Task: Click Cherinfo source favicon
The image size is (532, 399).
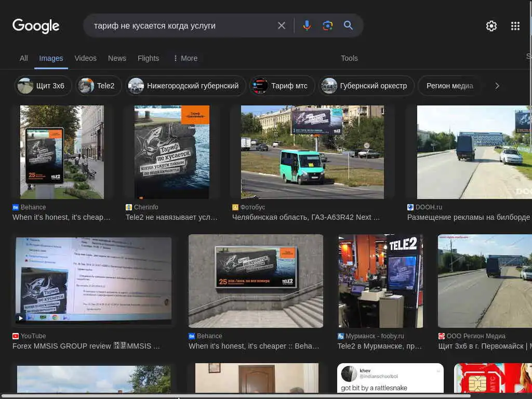Action: coord(129,207)
